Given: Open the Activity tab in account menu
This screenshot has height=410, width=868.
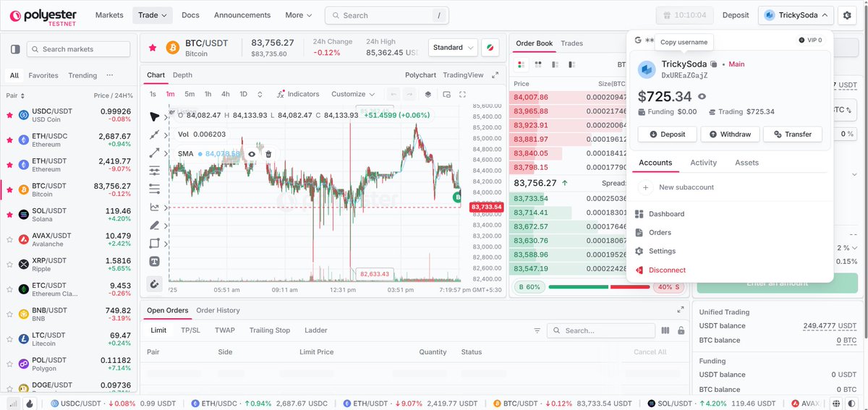Looking at the screenshot, I should coord(703,163).
